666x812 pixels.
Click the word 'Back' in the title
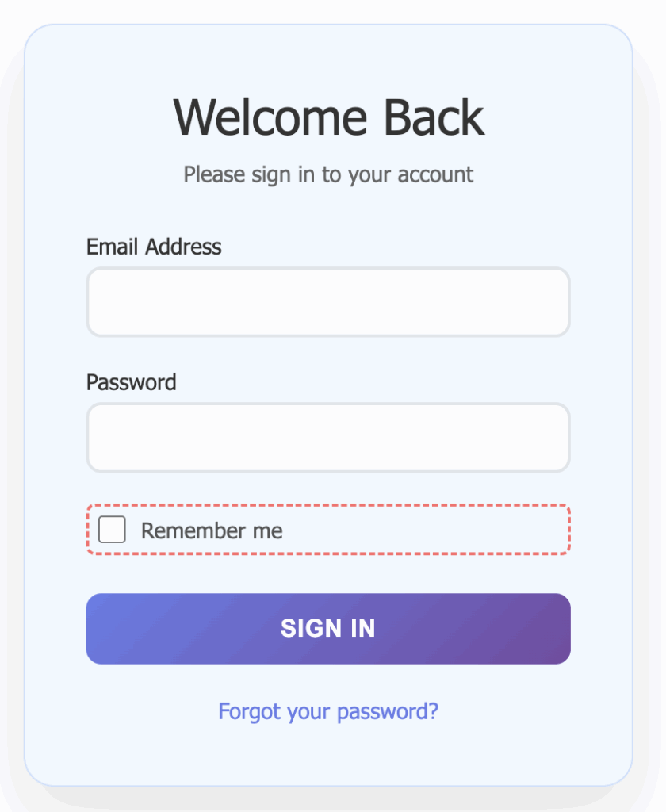(x=434, y=117)
